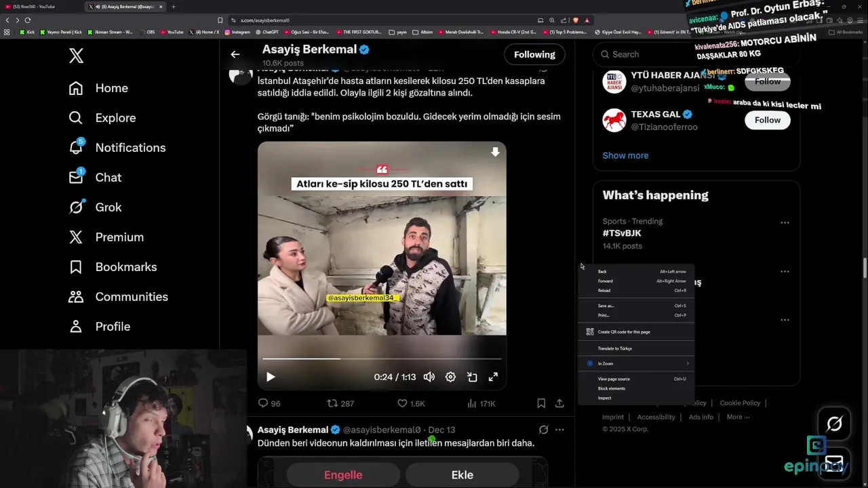868x488 pixels.
Task: Open the ChatGPT bookmark
Action: (268, 32)
